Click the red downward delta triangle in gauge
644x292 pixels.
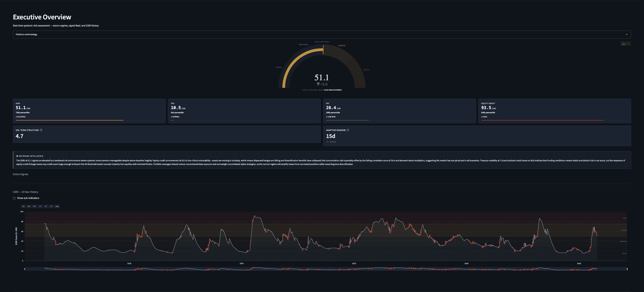tap(318, 84)
